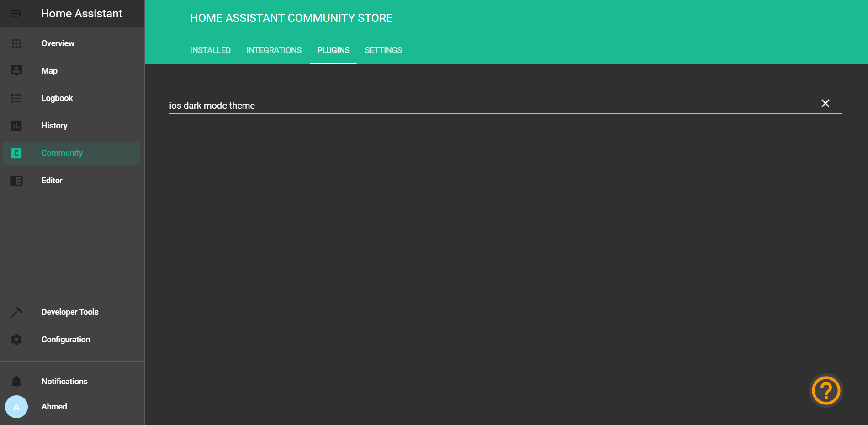Open the Ahmed profile label

(54, 407)
